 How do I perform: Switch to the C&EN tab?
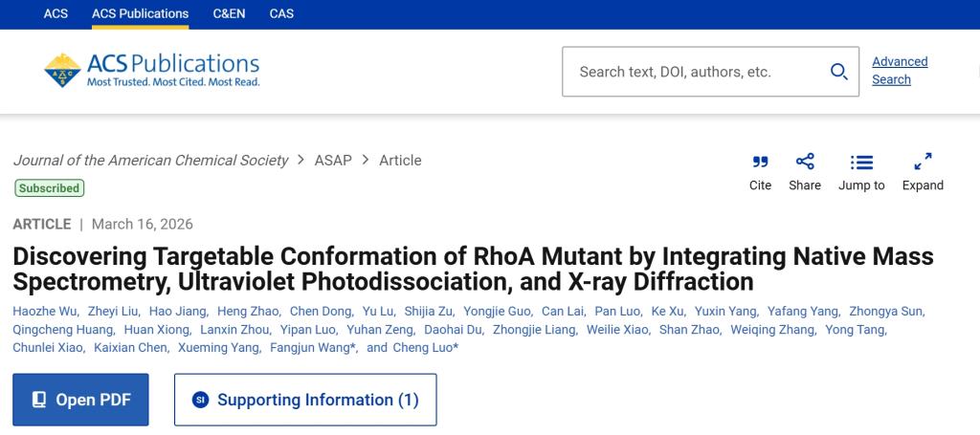pyautogui.click(x=229, y=13)
